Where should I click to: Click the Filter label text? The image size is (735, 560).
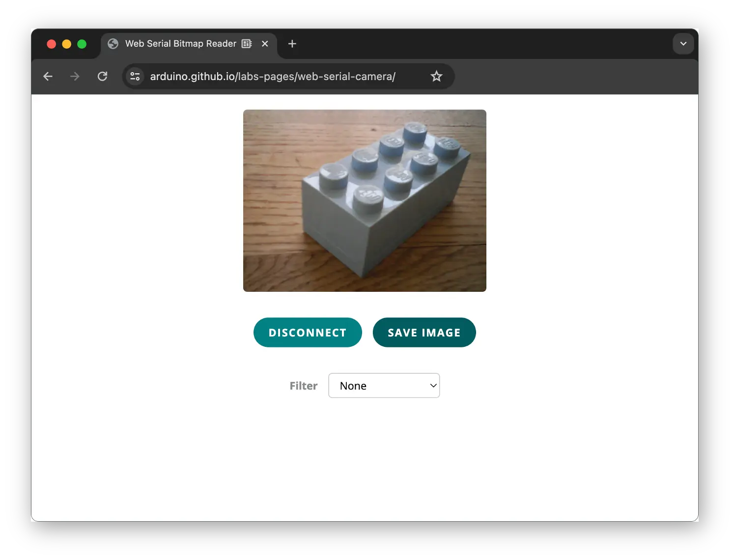[303, 386]
